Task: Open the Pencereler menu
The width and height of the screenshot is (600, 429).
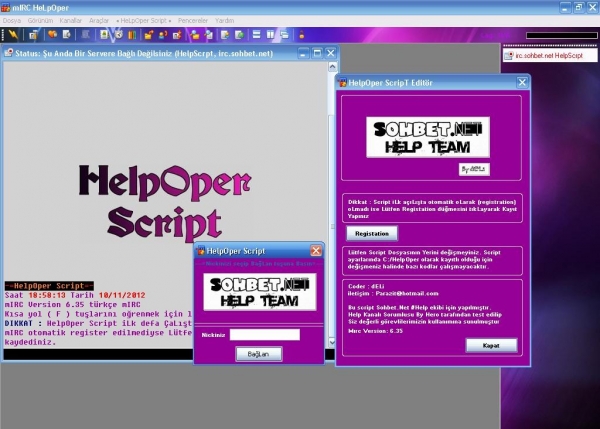Action: tap(192, 21)
